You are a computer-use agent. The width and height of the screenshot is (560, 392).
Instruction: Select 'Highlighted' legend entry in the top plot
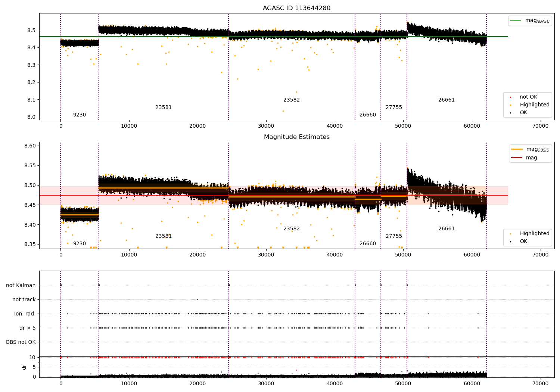tap(535, 105)
